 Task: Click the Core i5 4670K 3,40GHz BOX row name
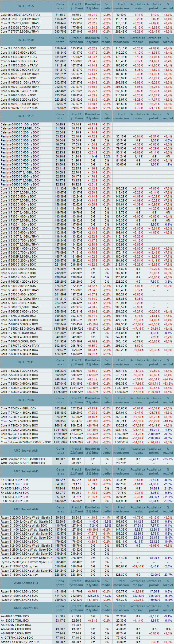tap(19, 91)
